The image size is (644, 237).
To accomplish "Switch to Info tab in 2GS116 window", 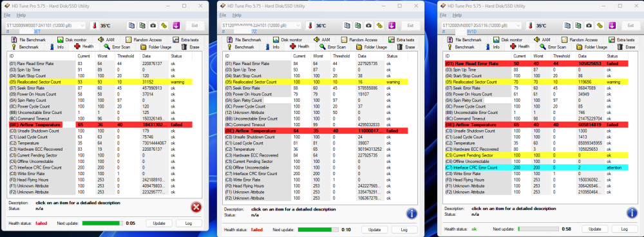I will [x=493, y=47].
